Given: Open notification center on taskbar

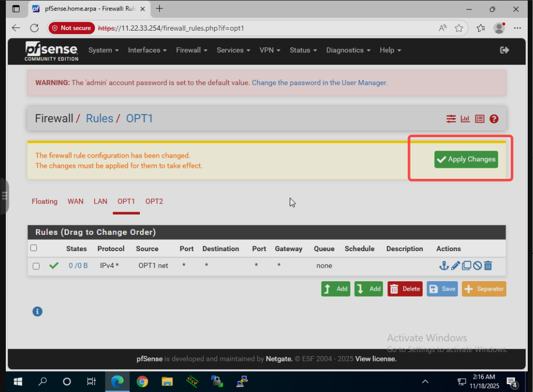Looking at the screenshot, I should pos(511,382).
